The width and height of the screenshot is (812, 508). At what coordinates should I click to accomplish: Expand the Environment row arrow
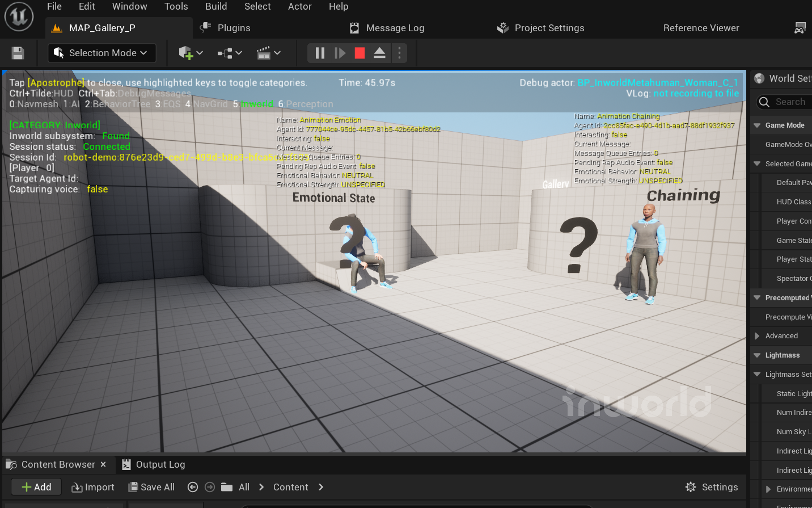coord(768,489)
